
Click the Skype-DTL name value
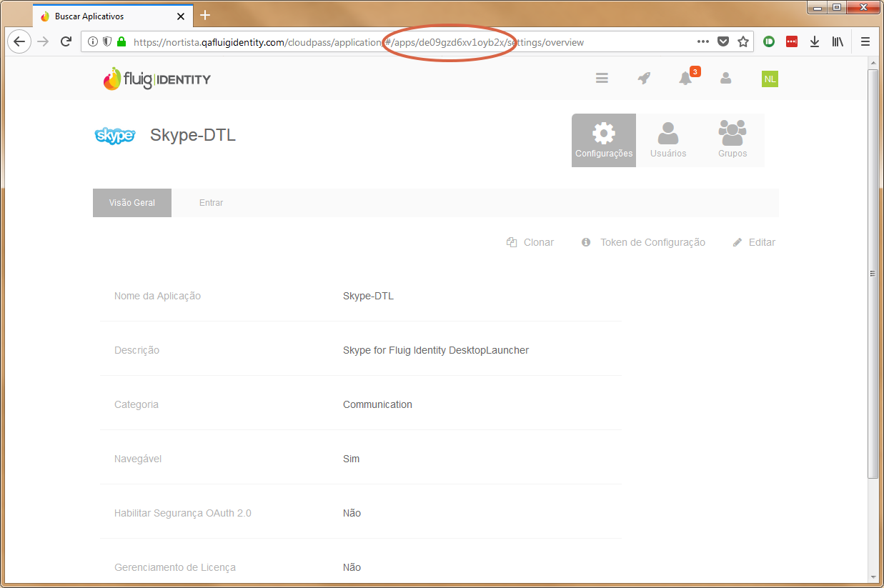[x=368, y=296]
